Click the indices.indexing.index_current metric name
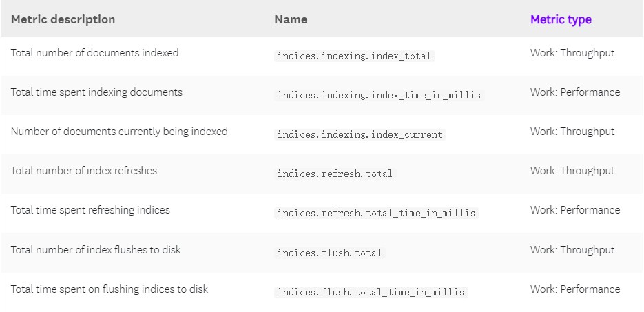Image resolution: width=644 pixels, height=312 pixels. tap(360, 134)
